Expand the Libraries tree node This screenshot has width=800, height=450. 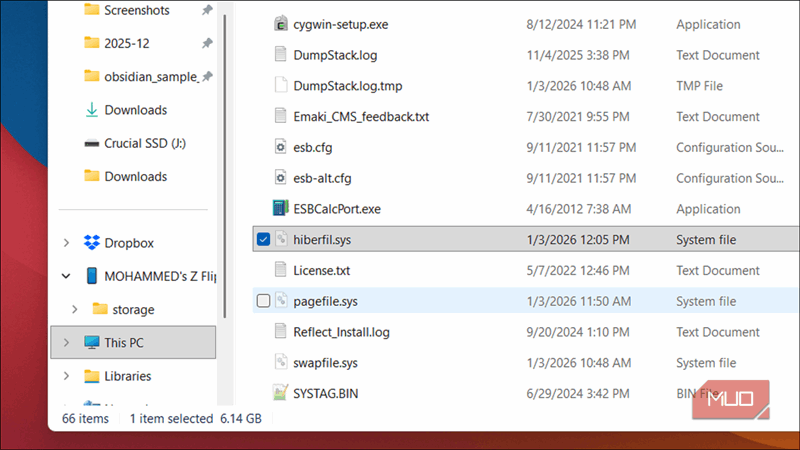[66, 376]
